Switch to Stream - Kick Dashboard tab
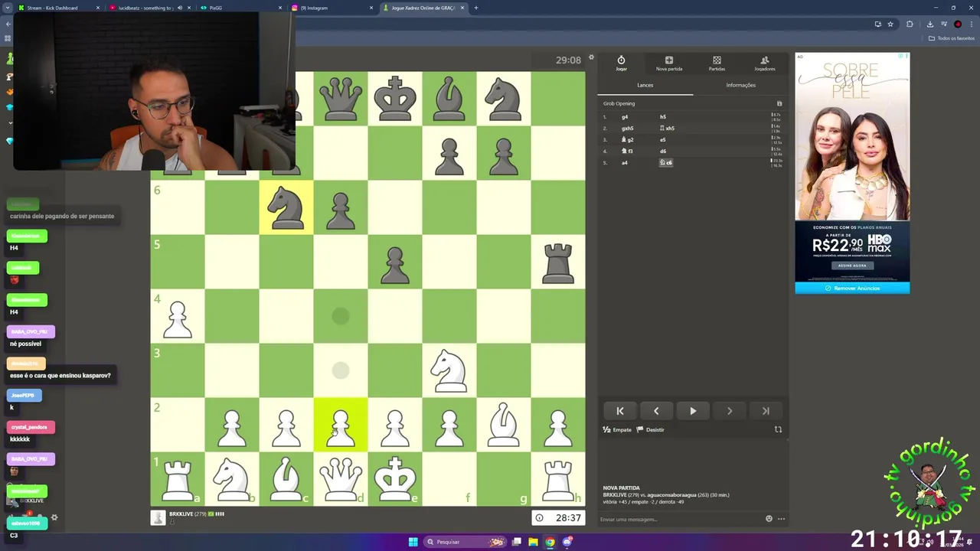 57,8
